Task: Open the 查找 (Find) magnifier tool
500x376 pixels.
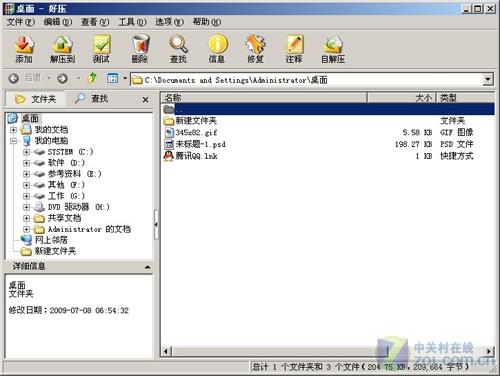Action: click(x=178, y=49)
